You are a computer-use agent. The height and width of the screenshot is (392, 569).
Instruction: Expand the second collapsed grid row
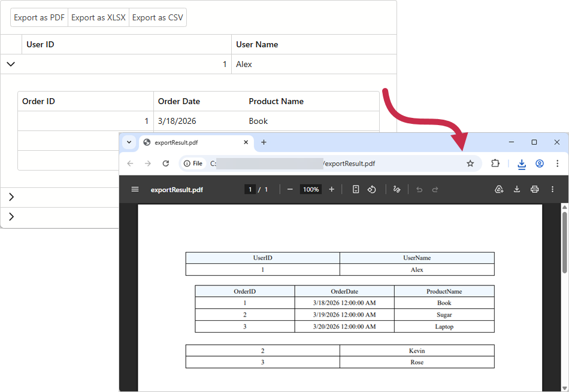click(11, 197)
